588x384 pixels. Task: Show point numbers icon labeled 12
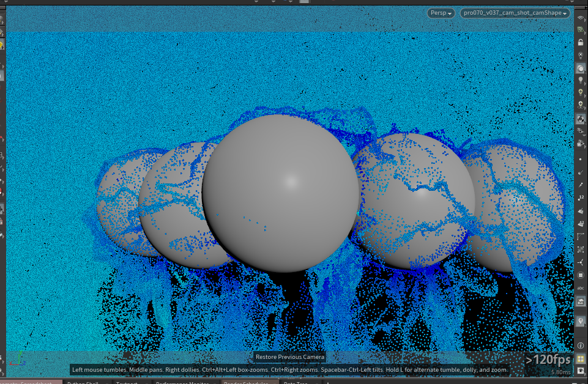coord(581,198)
